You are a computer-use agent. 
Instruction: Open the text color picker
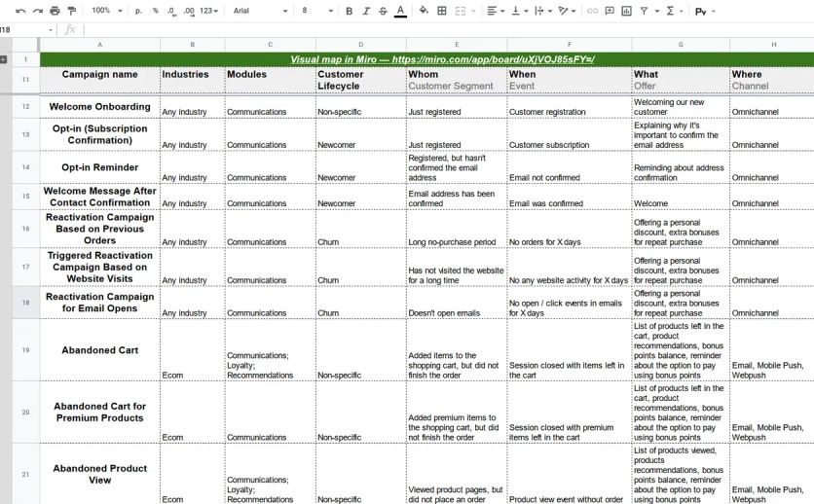[x=400, y=11]
